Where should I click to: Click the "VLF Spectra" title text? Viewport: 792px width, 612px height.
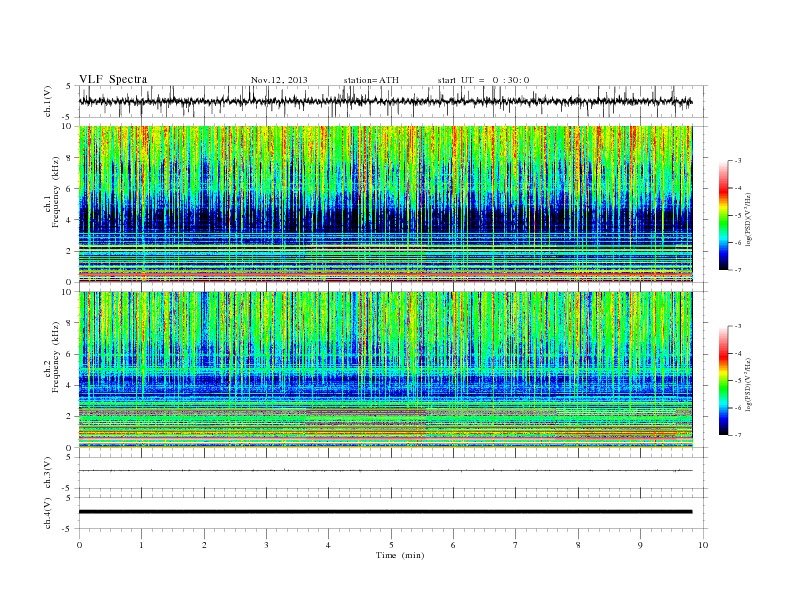(x=113, y=79)
